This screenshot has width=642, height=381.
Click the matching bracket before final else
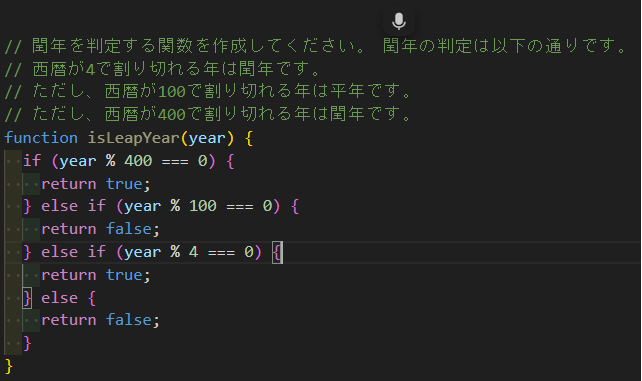click(27, 298)
